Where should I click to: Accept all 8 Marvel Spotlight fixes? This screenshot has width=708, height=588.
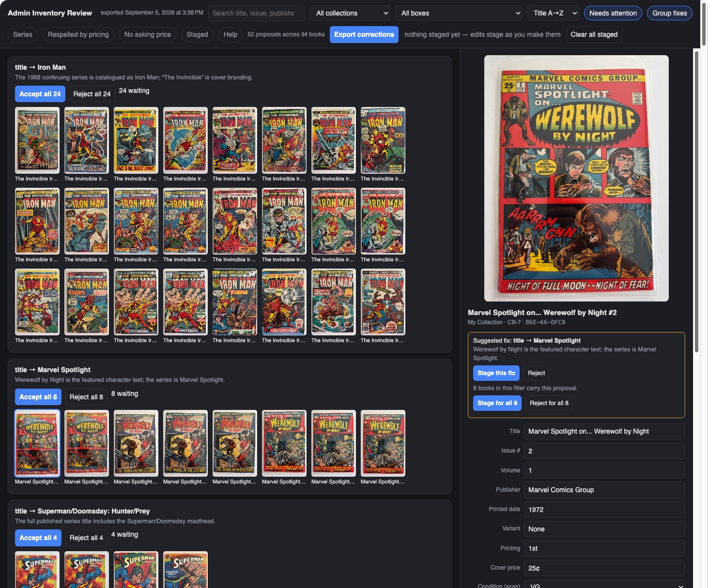click(x=38, y=397)
